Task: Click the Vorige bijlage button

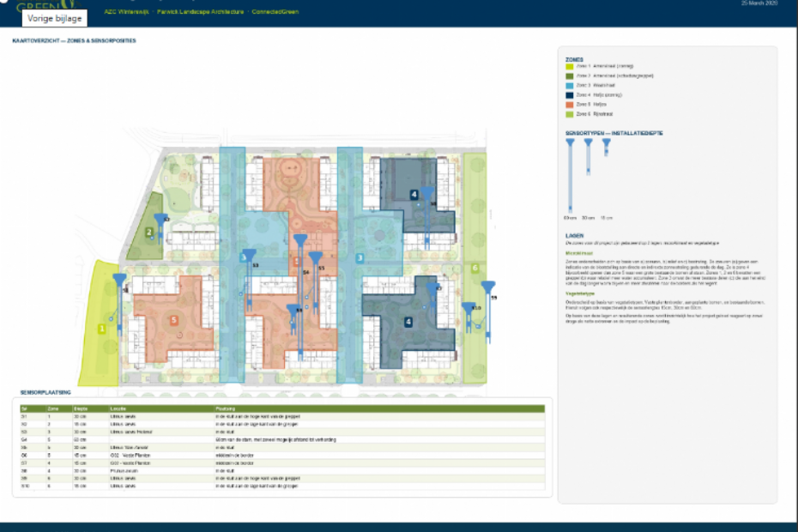Action: tap(54, 18)
